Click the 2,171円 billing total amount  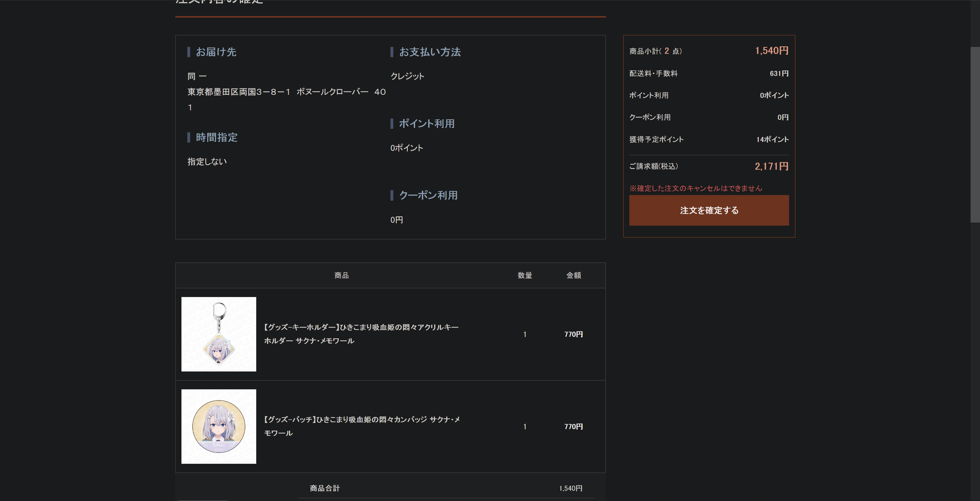pos(771,166)
